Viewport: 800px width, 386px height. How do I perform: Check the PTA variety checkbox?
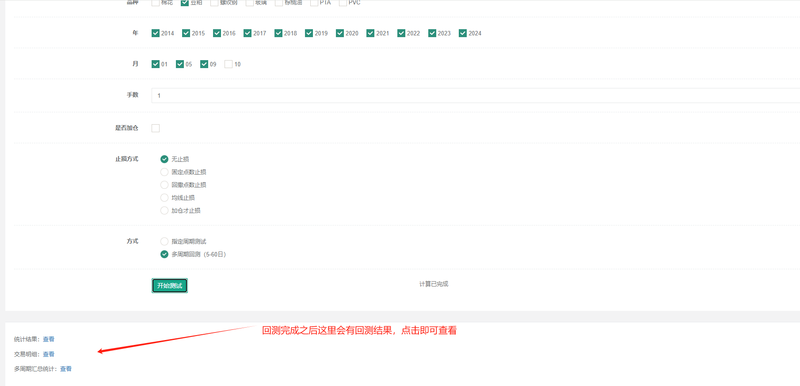[314, 3]
